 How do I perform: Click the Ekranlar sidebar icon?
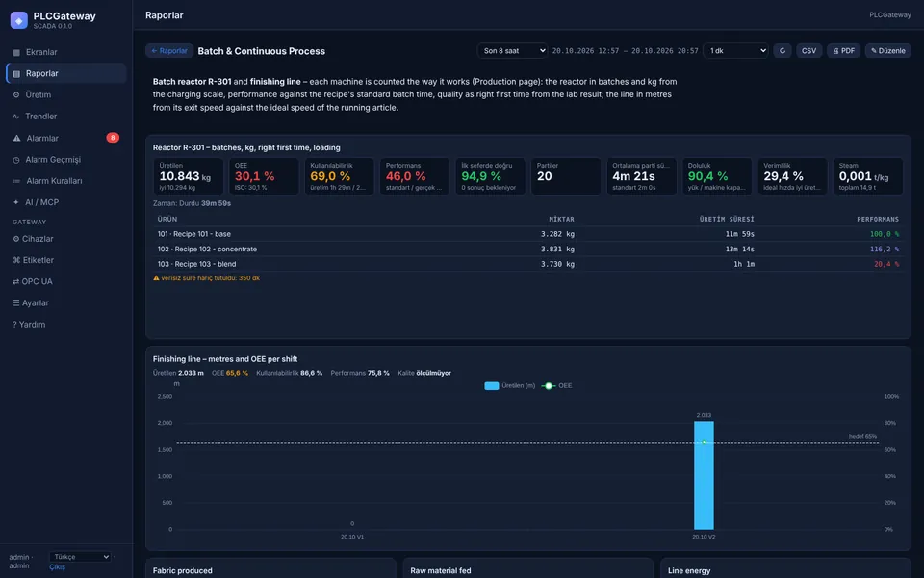(16, 52)
